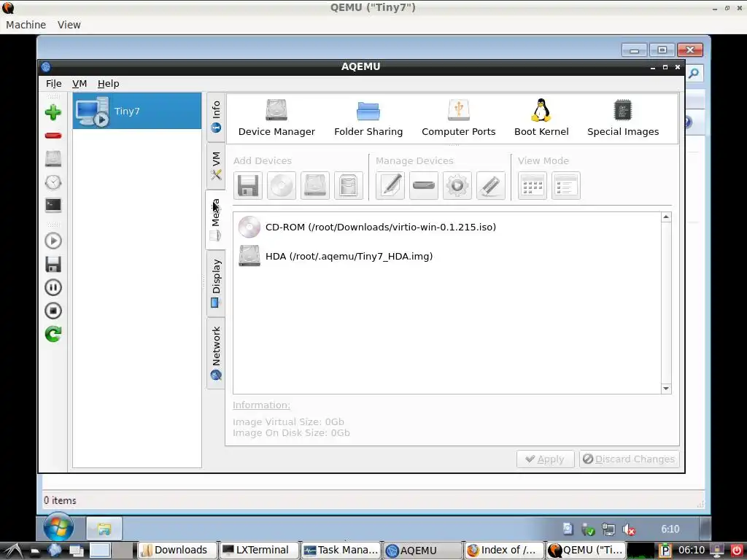Click the Information label link
The width and height of the screenshot is (747, 560).
click(x=261, y=405)
